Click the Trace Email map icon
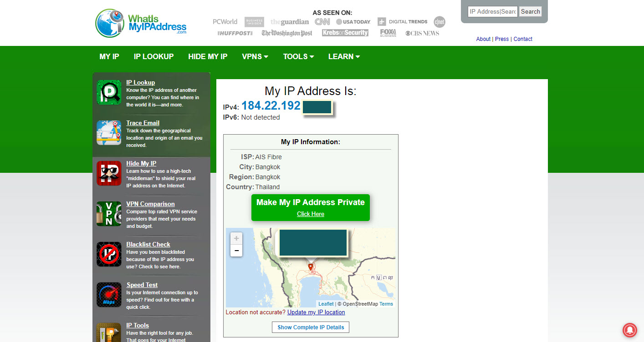Screen dimensions: 644x342 point(109,133)
